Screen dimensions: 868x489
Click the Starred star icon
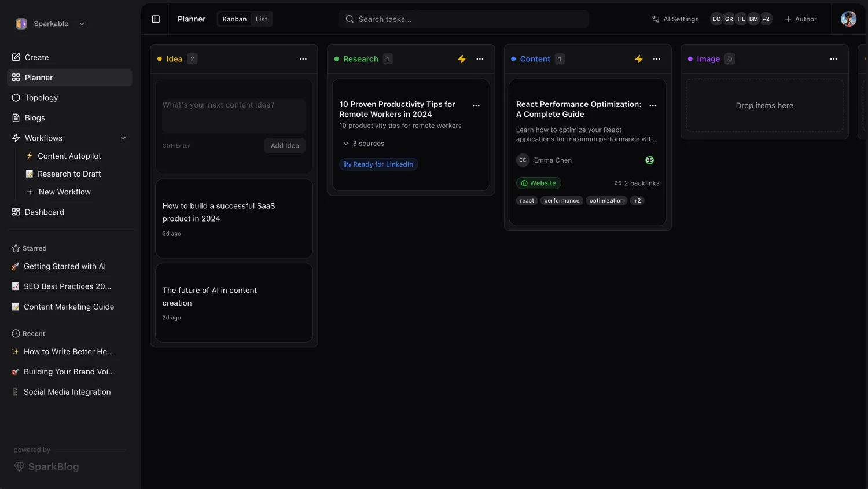(16, 248)
